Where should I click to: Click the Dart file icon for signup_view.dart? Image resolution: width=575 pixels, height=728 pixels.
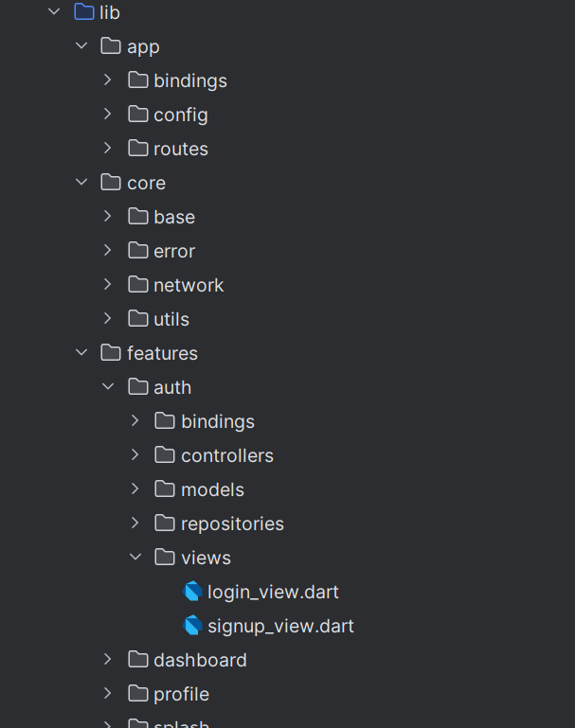pyautogui.click(x=192, y=626)
